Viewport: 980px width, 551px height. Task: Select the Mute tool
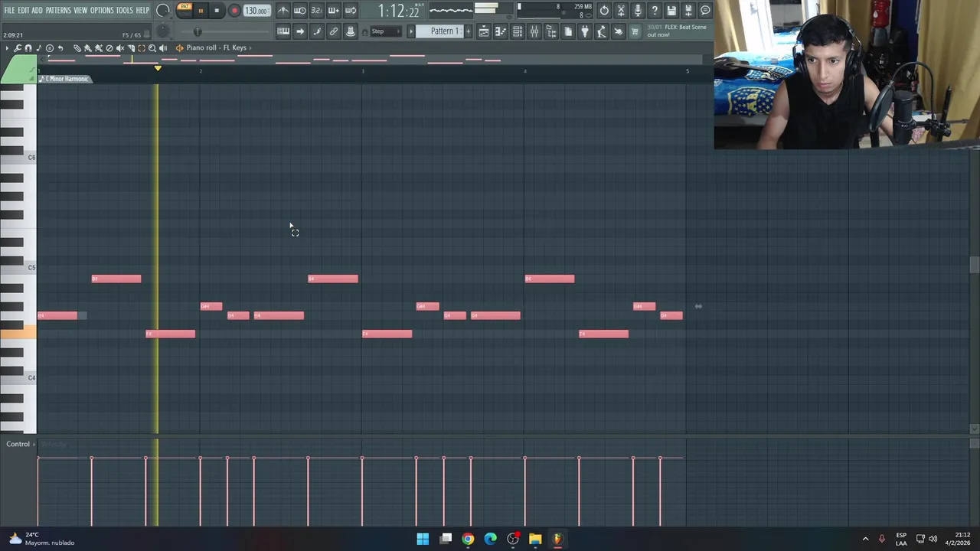point(119,48)
